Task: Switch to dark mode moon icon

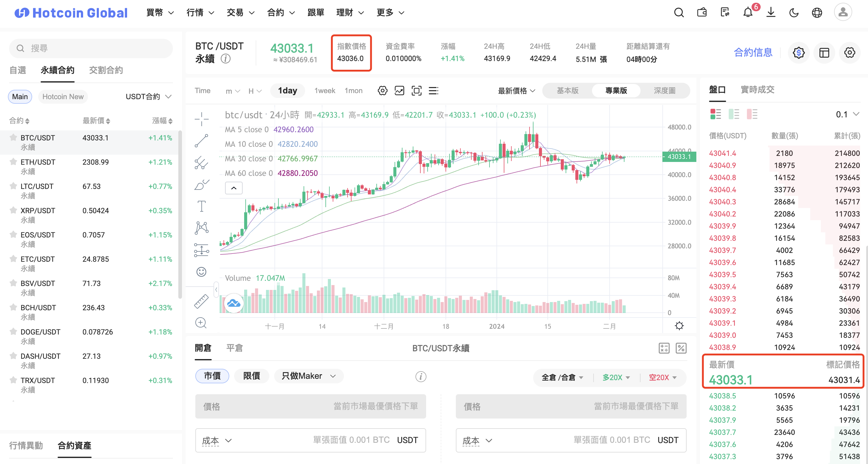Action: (x=794, y=13)
